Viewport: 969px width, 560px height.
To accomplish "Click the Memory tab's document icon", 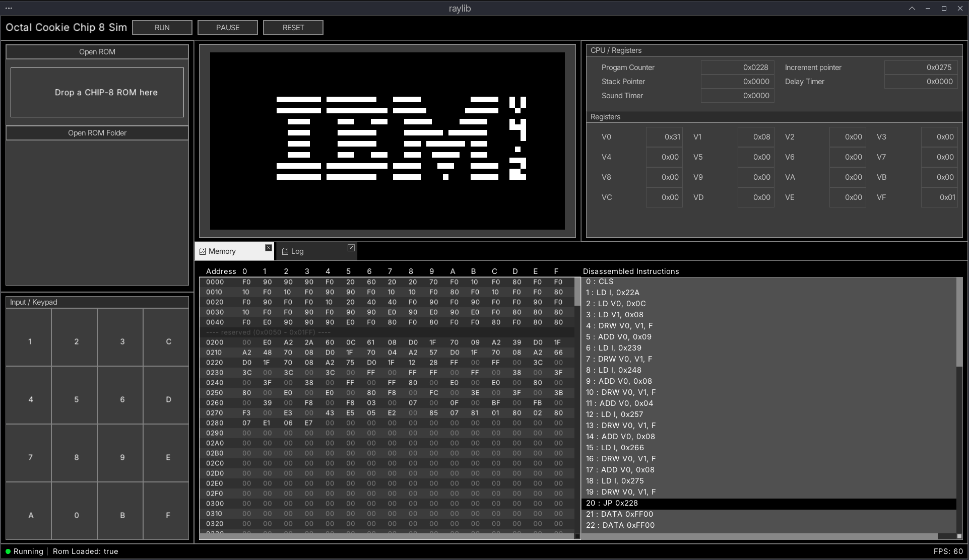I will 203,251.
